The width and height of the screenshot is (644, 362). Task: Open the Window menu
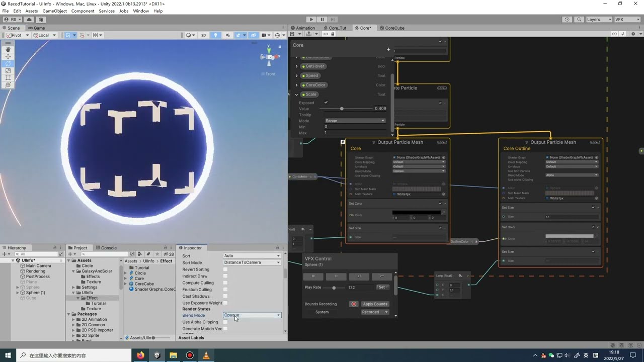141,11
